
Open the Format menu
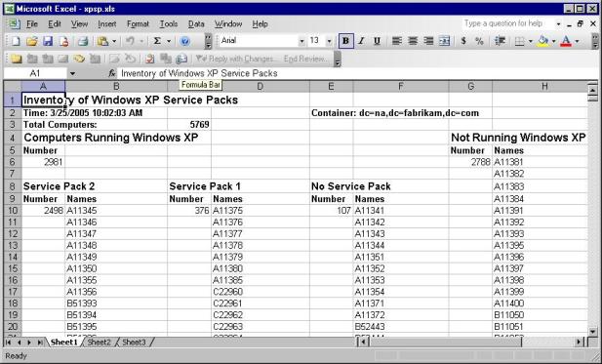click(x=138, y=23)
